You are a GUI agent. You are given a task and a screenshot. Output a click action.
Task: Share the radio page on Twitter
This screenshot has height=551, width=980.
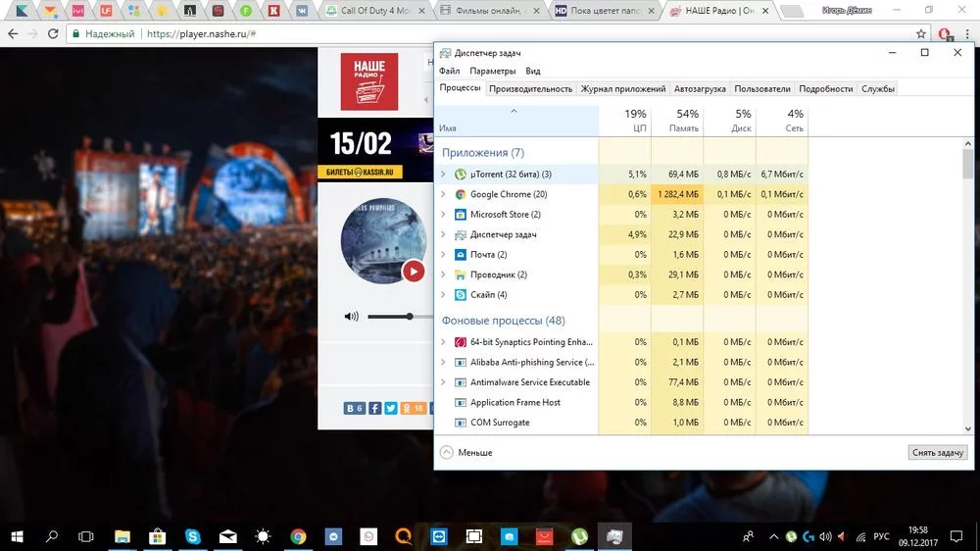click(x=391, y=409)
